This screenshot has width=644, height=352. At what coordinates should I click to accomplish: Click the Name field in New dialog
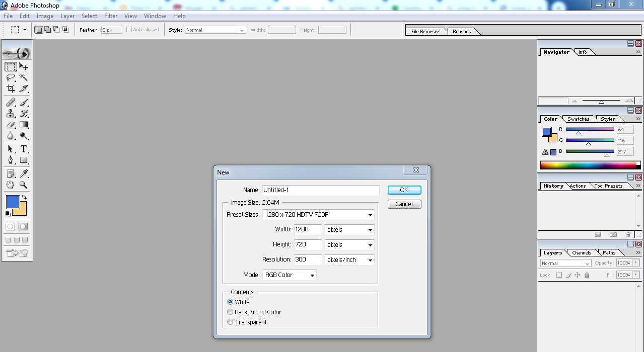coord(321,190)
